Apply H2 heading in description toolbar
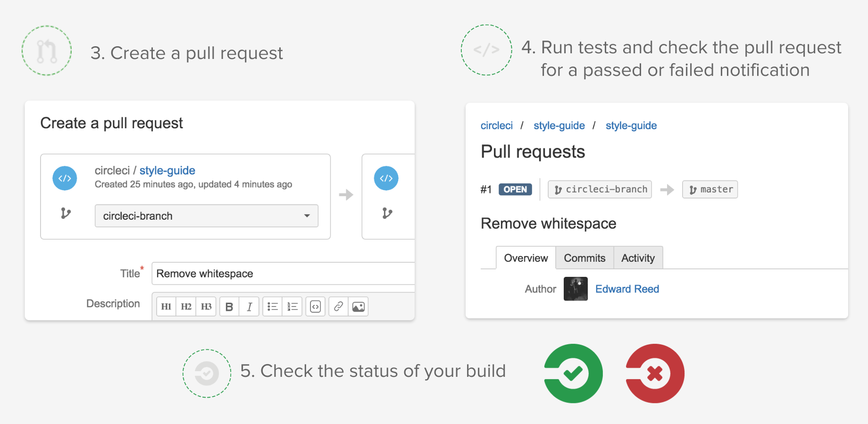 point(186,307)
